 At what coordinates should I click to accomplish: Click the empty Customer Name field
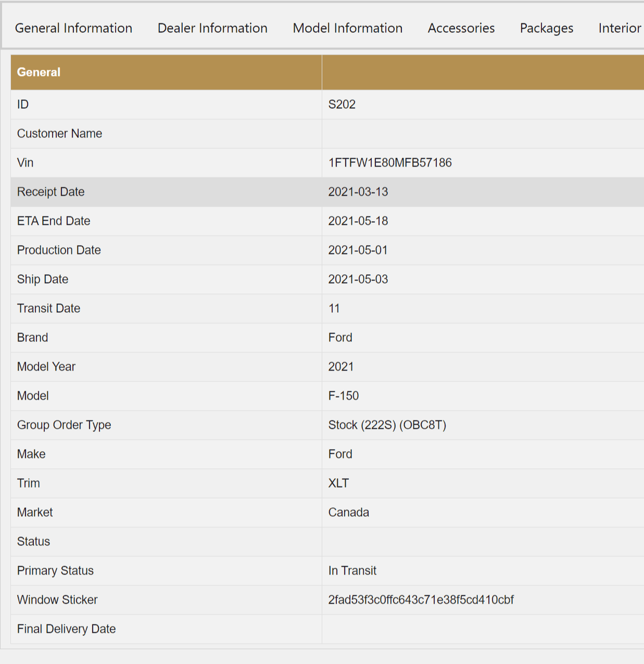point(482,134)
